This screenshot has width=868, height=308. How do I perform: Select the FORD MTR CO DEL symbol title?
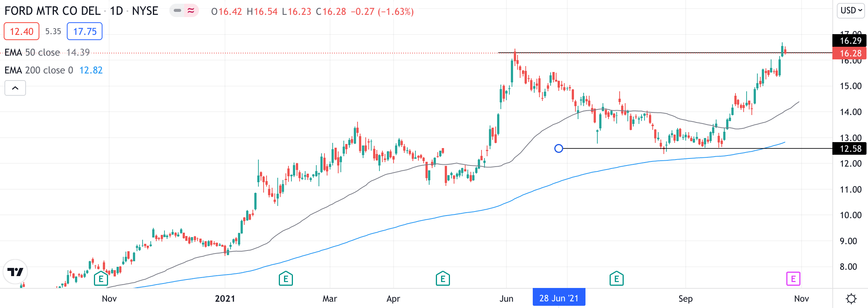point(53,11)
